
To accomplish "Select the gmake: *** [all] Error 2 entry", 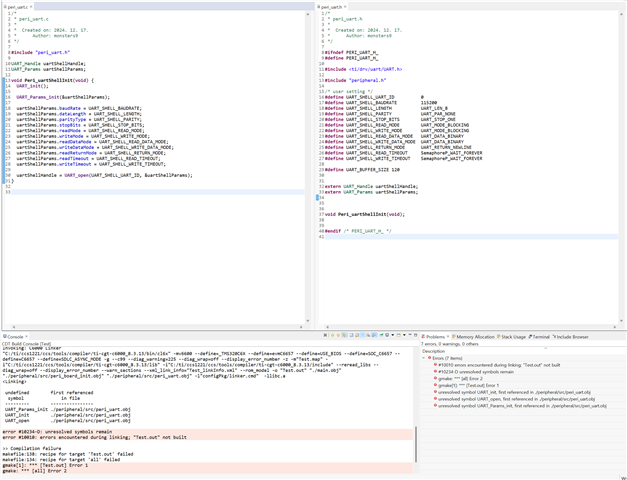I will point(460,378).
